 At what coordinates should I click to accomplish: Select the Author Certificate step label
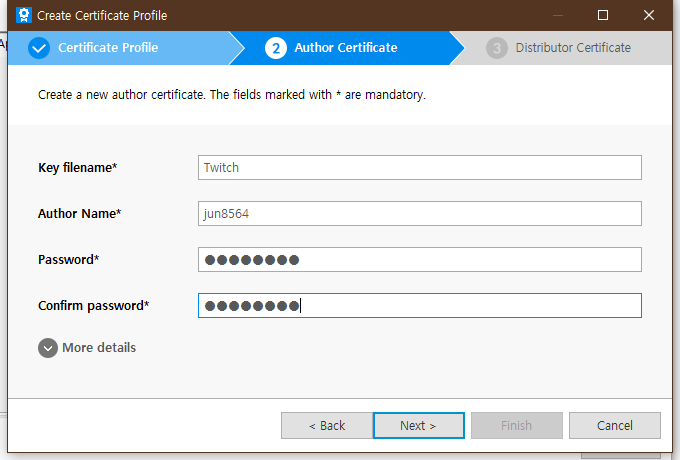[346, 48]
